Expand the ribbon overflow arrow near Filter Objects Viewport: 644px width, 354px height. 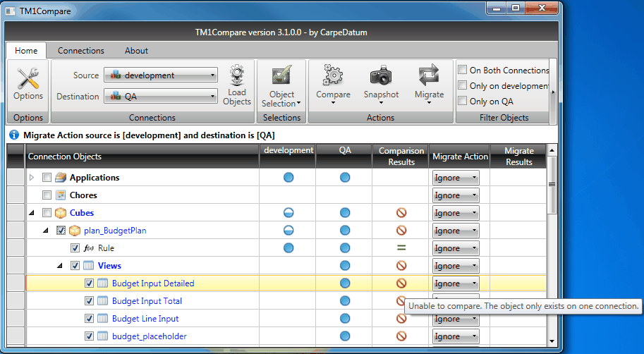(x=553, y=92)
